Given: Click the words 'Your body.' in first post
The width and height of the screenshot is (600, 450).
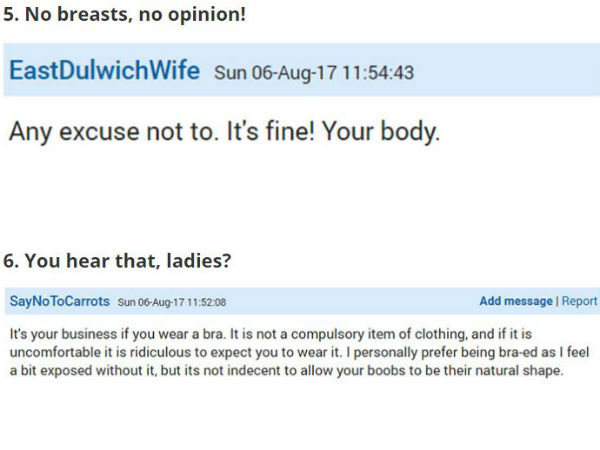Looking at the screenshot, I should coord(381,132).
